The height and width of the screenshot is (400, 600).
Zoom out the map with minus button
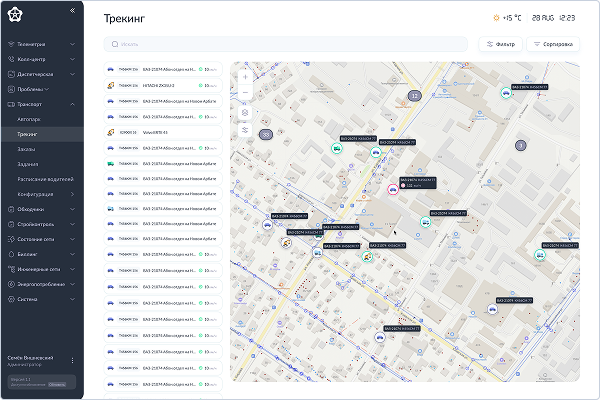click(245, 93)
